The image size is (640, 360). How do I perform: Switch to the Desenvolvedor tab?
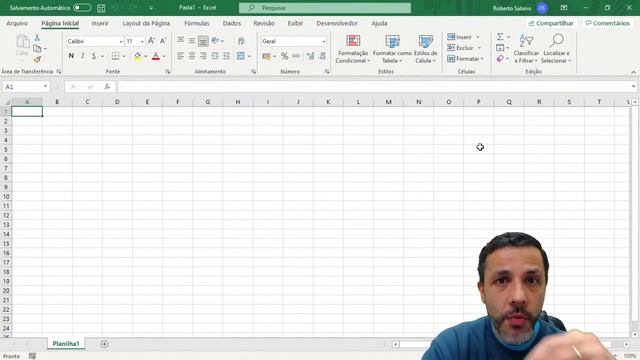tap(337, 24)
